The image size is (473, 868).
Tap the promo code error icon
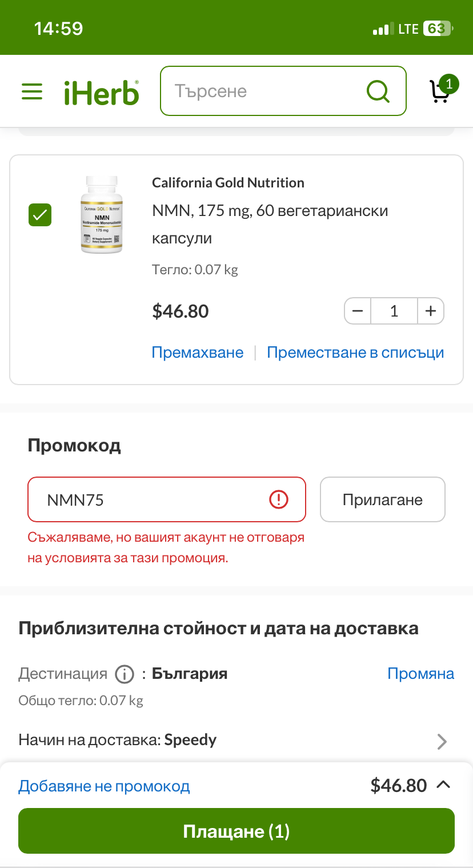point(279,499)
